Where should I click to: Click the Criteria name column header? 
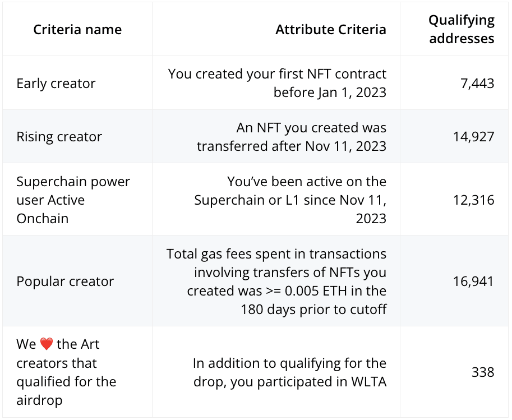pyautogui.click(x=77, y=29)
